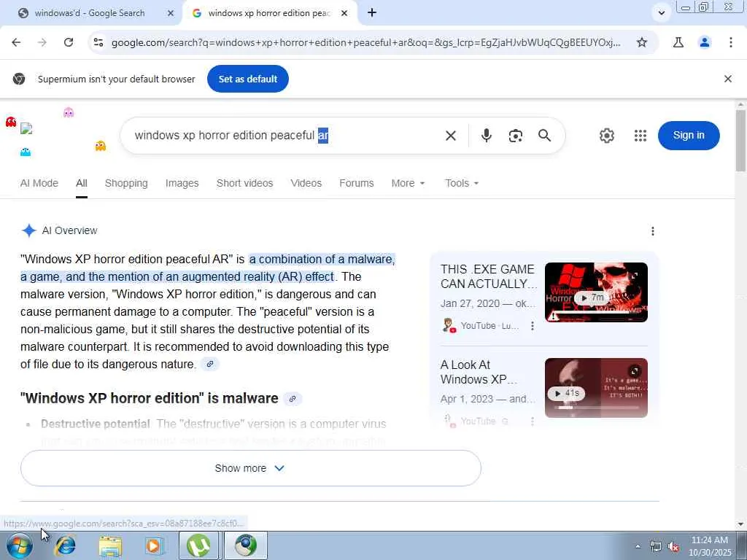Open Windows Media Player on taskbar
This screenshot has width=747, height=560.
153,546
